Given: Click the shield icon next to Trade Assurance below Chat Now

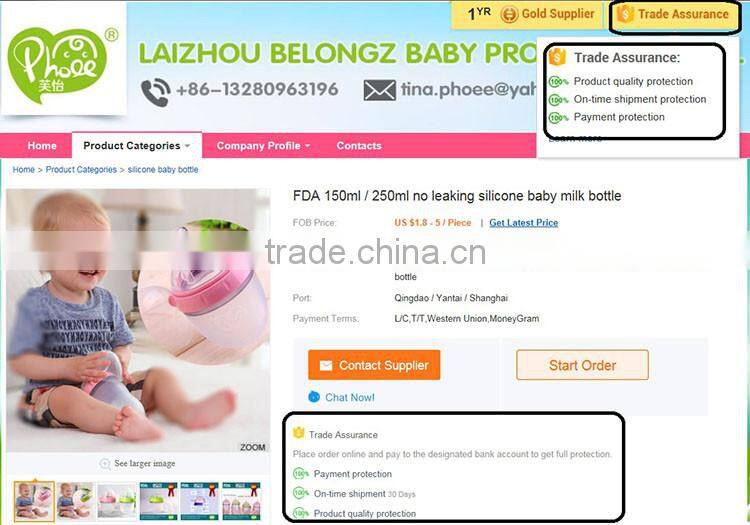Looking at the screenshot, I should [298, 433].
